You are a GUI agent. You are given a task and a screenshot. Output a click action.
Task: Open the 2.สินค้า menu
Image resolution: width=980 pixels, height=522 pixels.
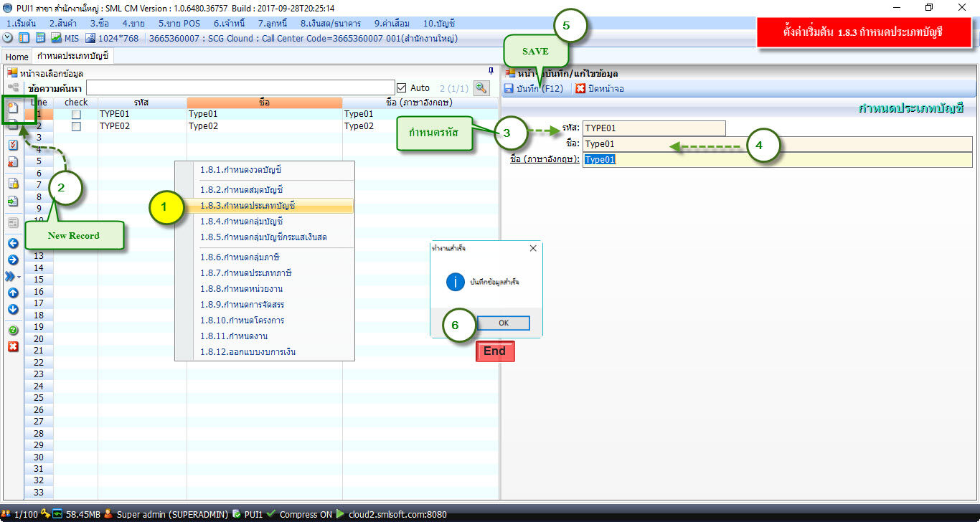(x=63, y=23)
